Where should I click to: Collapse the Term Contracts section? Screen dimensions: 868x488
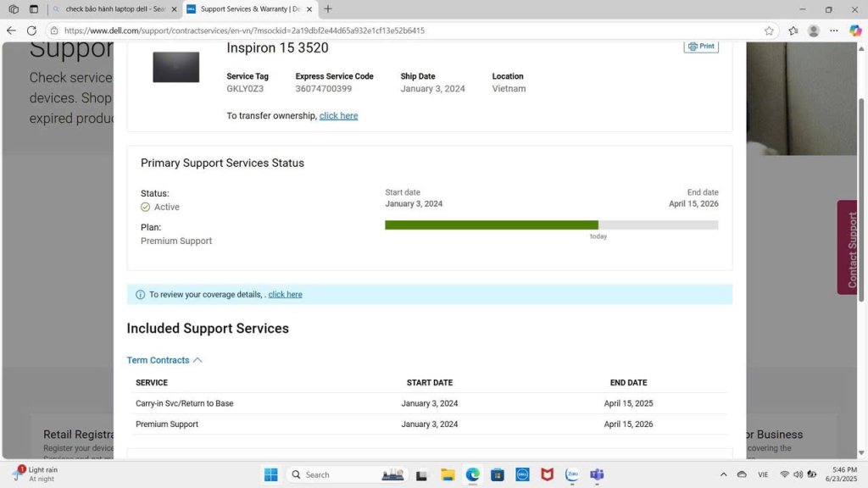[x=164, y=360]
